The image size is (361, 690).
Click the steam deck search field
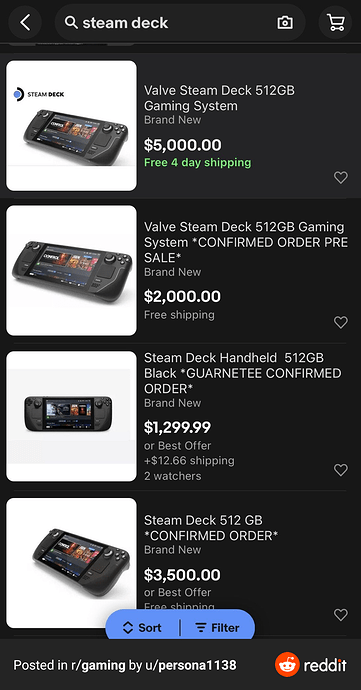tap(180, 22)
